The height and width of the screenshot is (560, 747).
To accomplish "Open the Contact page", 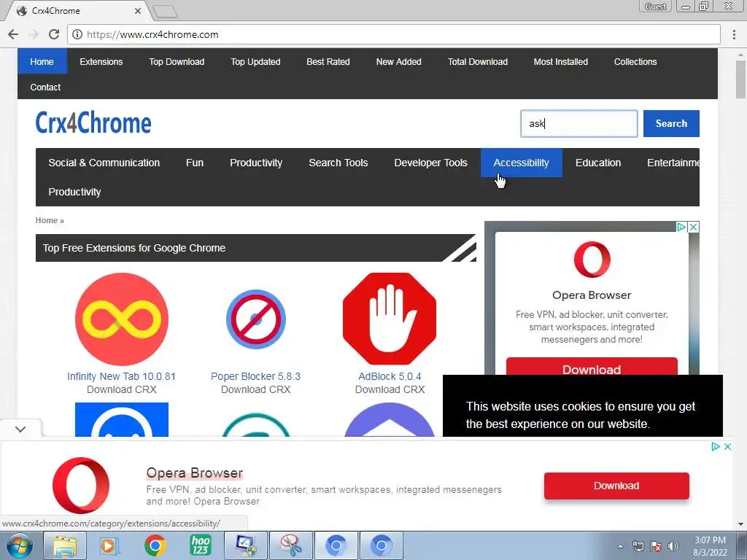I will click(45, 87).
